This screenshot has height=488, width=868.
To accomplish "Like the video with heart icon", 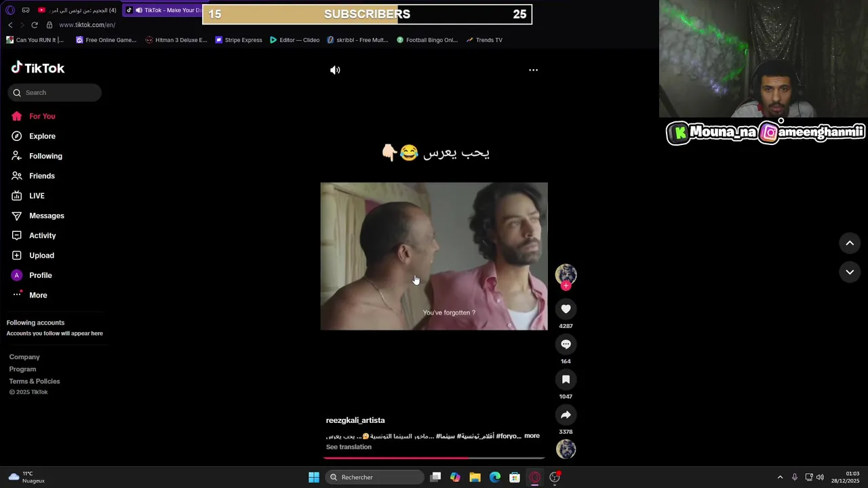I will tap(566, 309).
